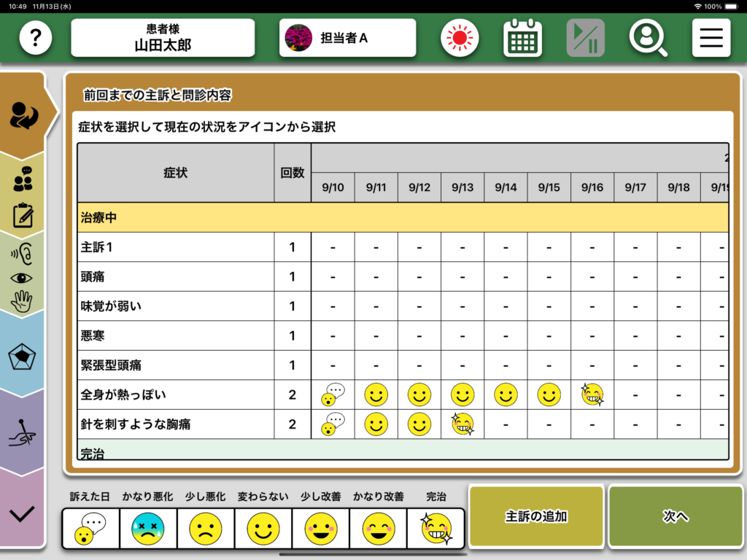
Task: Tap the red sun icon
Action: click(460, 38)
